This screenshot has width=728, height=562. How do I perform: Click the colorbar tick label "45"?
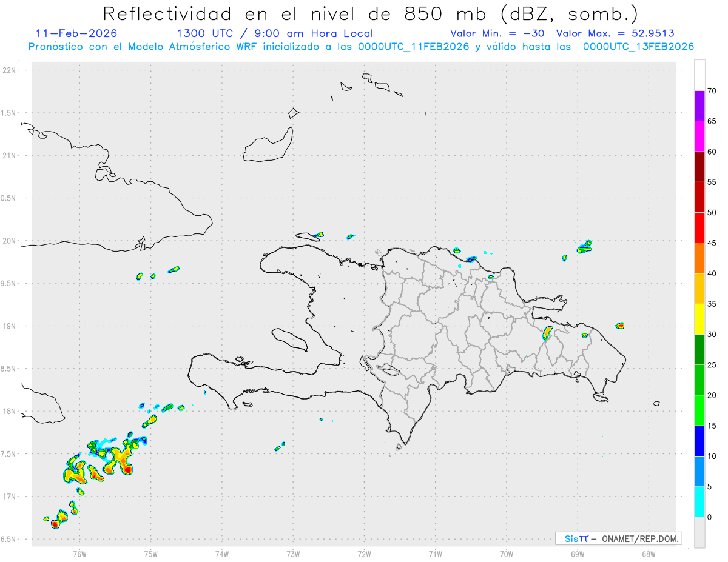712,243
